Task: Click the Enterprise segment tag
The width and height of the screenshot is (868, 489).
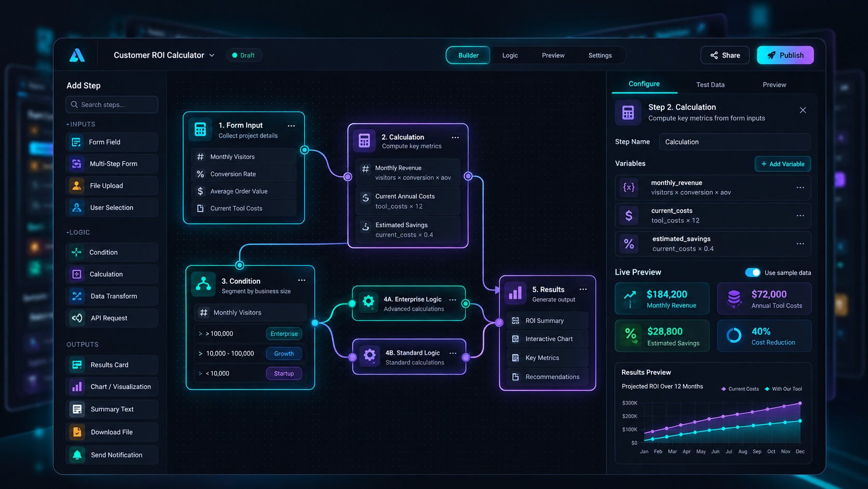Action: 284,334
